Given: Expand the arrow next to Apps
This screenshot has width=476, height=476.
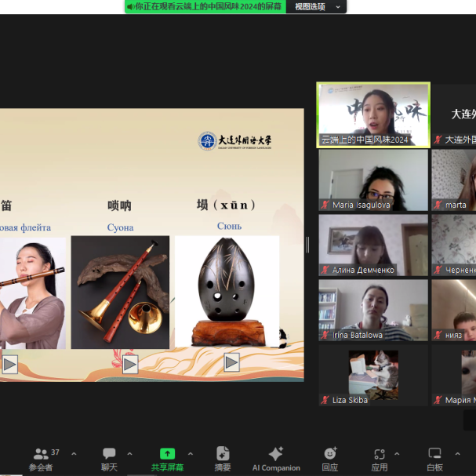Looking at the screenshot, I should coord(397,453).
